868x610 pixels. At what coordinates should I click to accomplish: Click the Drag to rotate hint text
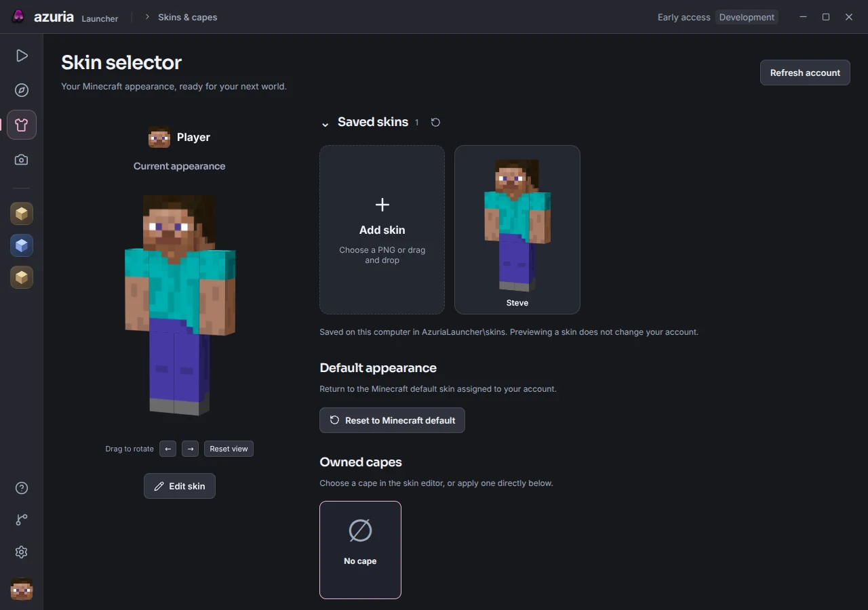[130, 449]
